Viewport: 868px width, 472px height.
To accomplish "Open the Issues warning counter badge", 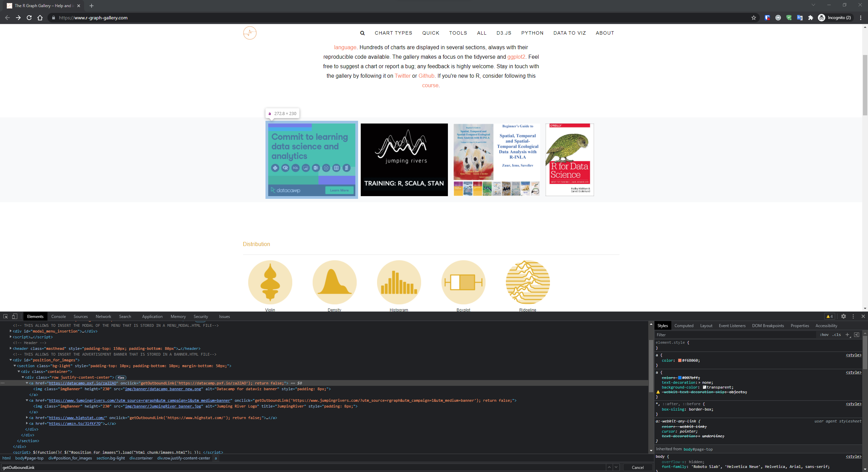I will pyautogui.click(x=830, y=316).
